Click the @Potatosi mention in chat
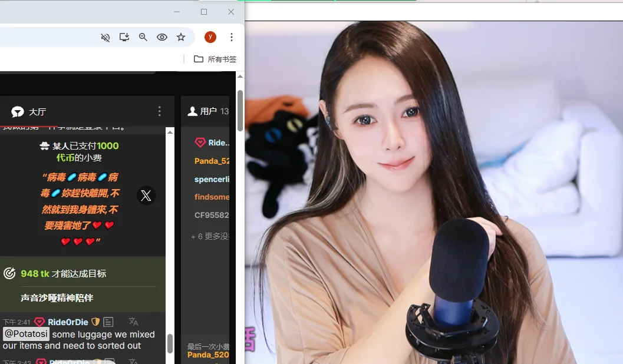The height and width of the screenshot is (364, 623). pos(26,335)
